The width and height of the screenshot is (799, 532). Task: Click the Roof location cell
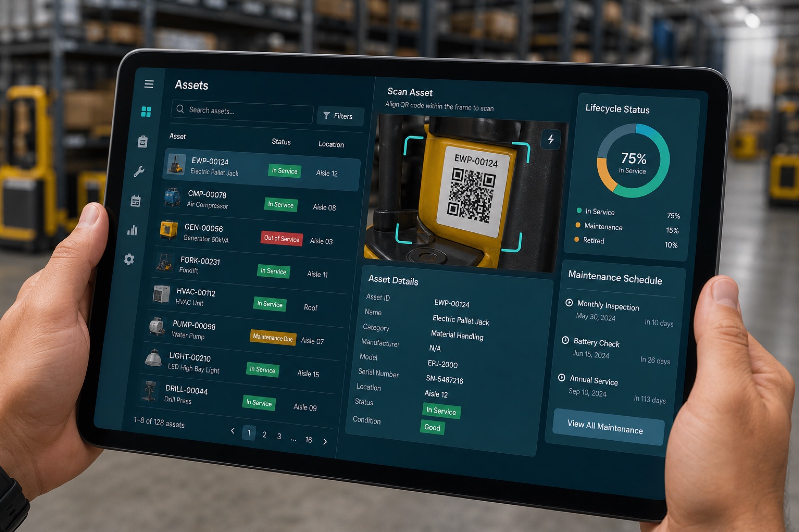[311, 308]
